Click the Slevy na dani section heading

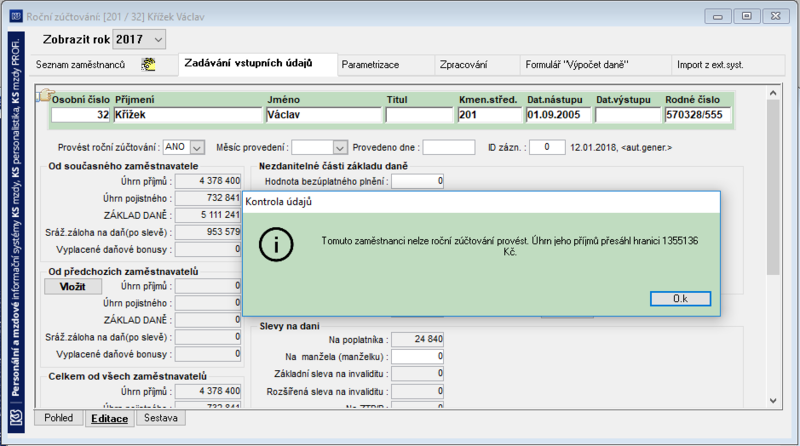(x=289, y=326)
